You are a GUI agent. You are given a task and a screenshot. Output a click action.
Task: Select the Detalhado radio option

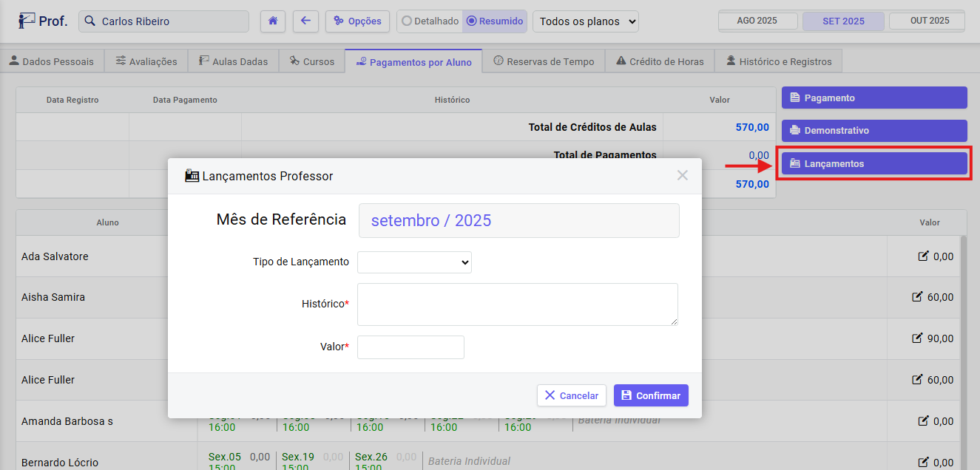coord(407,21)
